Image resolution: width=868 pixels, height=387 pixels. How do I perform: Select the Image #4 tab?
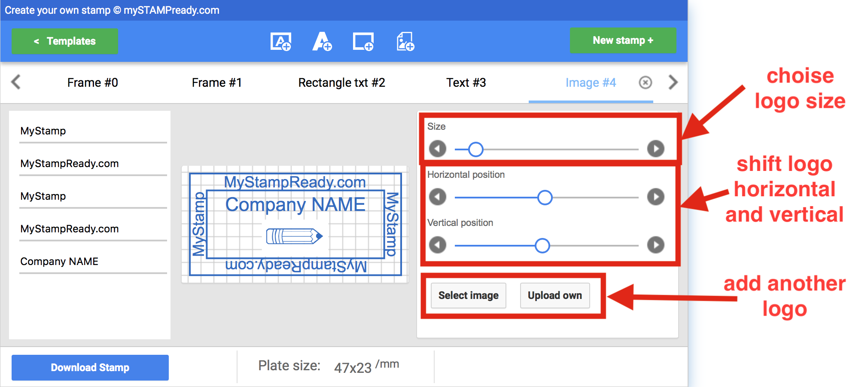591,82
